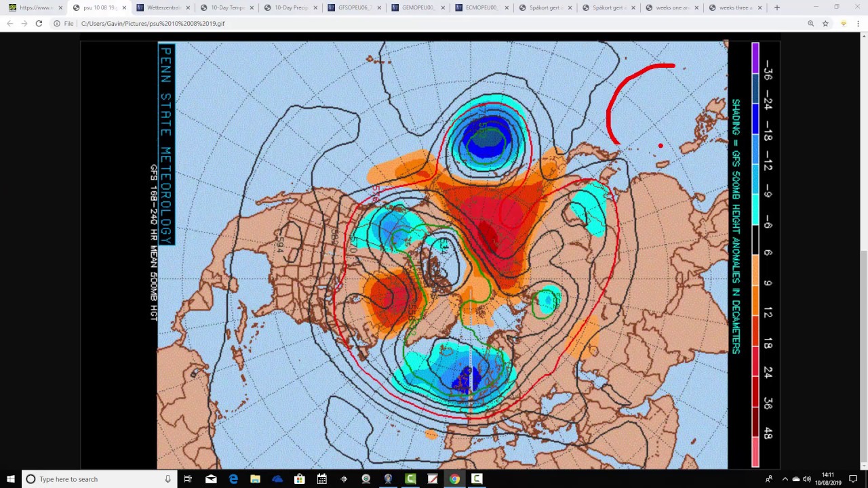Open the volume control in system tray

click(806, 479)
